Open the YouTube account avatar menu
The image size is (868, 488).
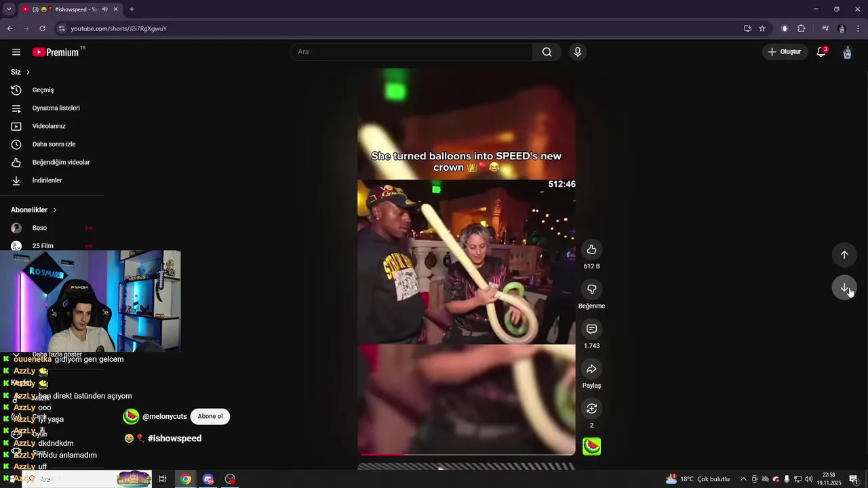point(847,52)
